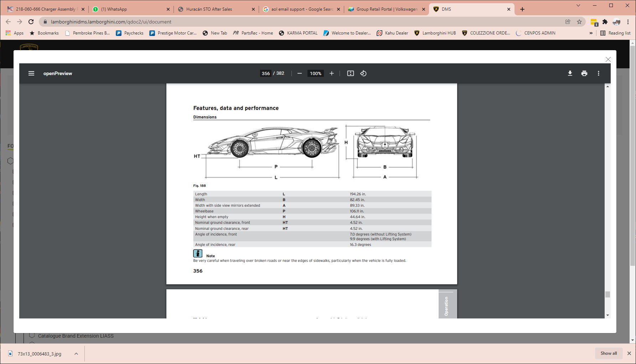Zoom in with the plus icon
636x364 pixels.
click(332, 73)
